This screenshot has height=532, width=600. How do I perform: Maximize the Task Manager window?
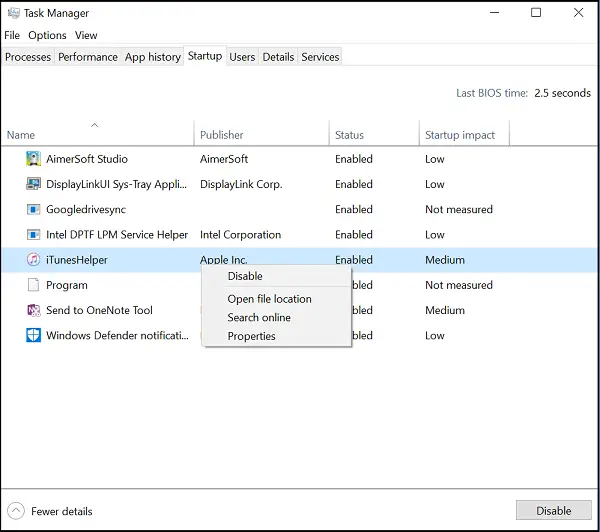(536, 13)
